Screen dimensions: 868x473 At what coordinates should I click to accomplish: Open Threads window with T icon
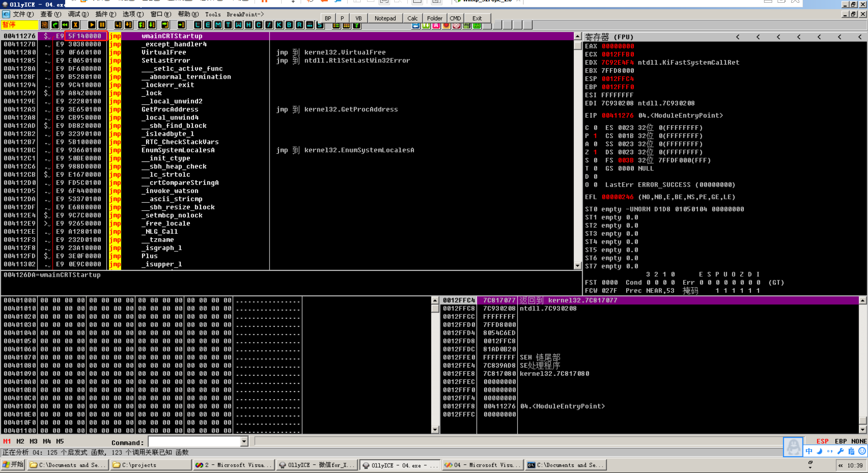(x=228, y=25)
